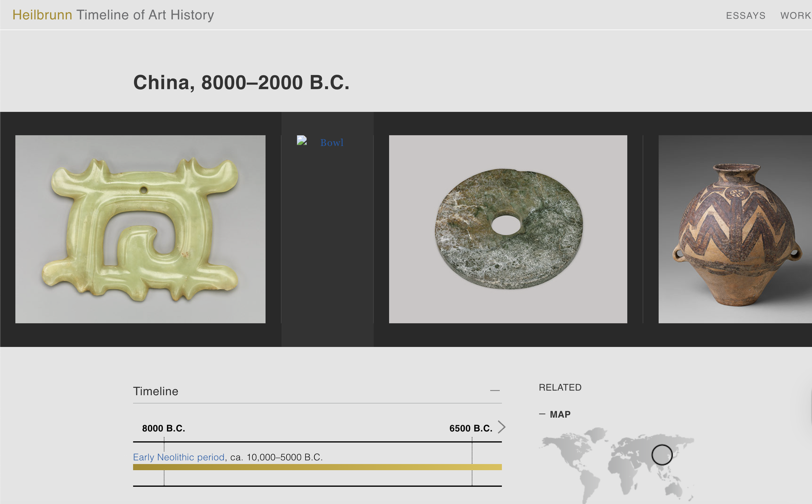
Task: Open the green jade pendant thumbnail
Action: click(140, 229)
